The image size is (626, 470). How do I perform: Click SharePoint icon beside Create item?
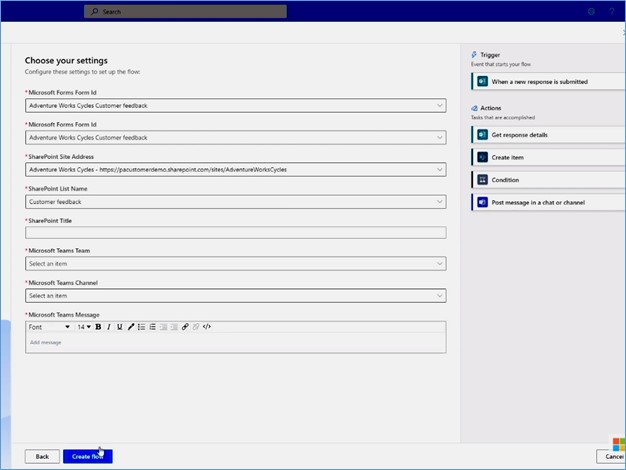pos(482,157)
